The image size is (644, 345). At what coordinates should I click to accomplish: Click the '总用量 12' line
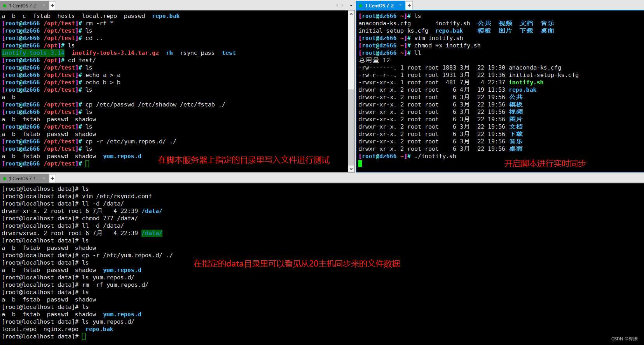tap(374, 60)
